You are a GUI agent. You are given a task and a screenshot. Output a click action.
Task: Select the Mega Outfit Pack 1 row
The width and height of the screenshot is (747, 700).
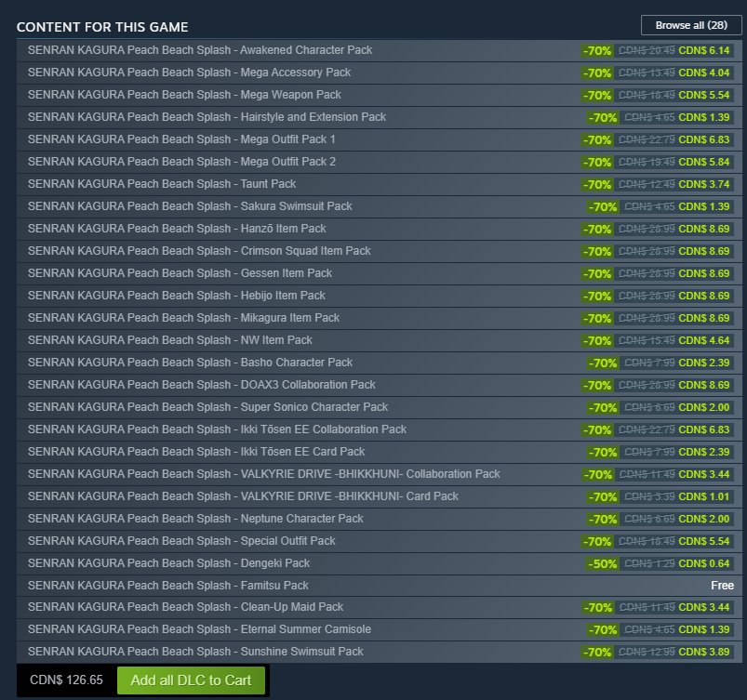pyautogui.click(x=380, y=139)
